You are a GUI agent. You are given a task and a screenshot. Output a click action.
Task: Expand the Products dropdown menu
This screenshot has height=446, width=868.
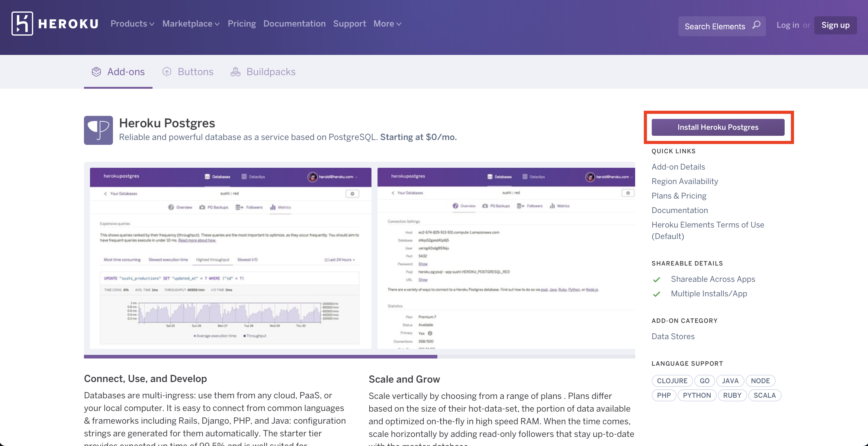132,24
